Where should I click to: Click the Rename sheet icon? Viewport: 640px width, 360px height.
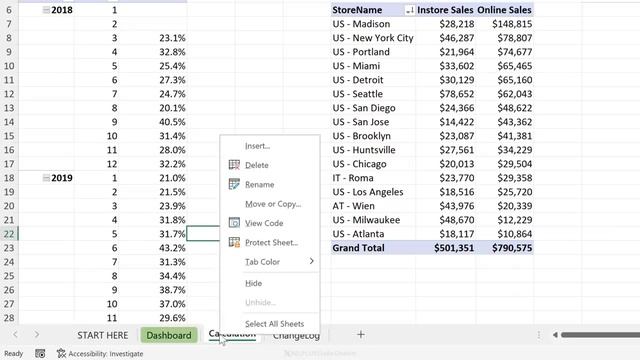click(234, 184)
